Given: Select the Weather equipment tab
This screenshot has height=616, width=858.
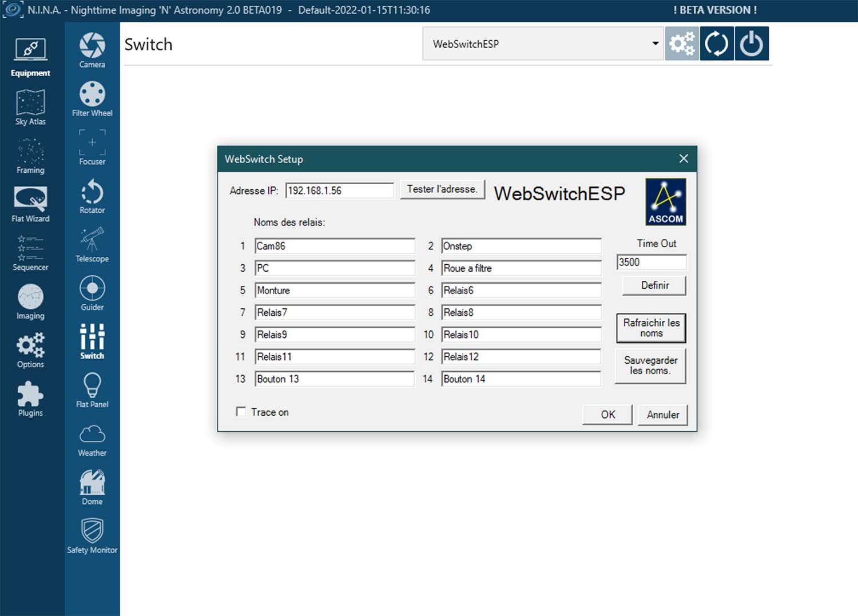Looking at the screenshot, I should pyautogui.click(x=92, y=439).
